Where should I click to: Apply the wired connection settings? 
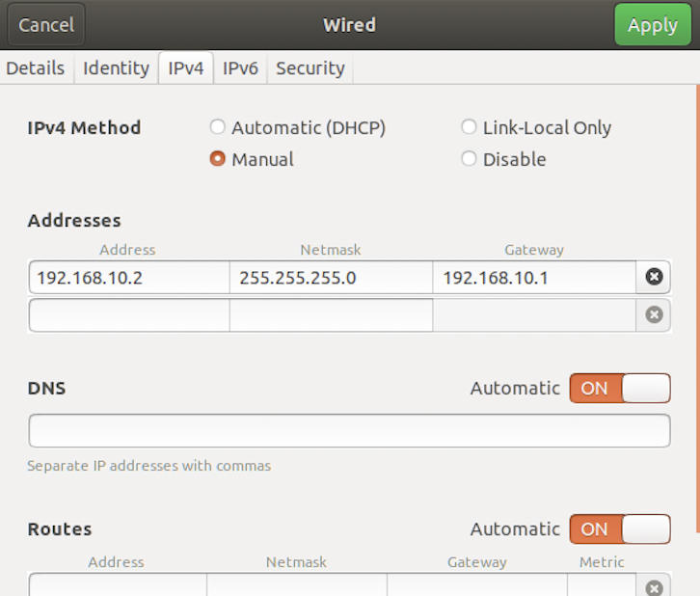[x=652, y=25]
